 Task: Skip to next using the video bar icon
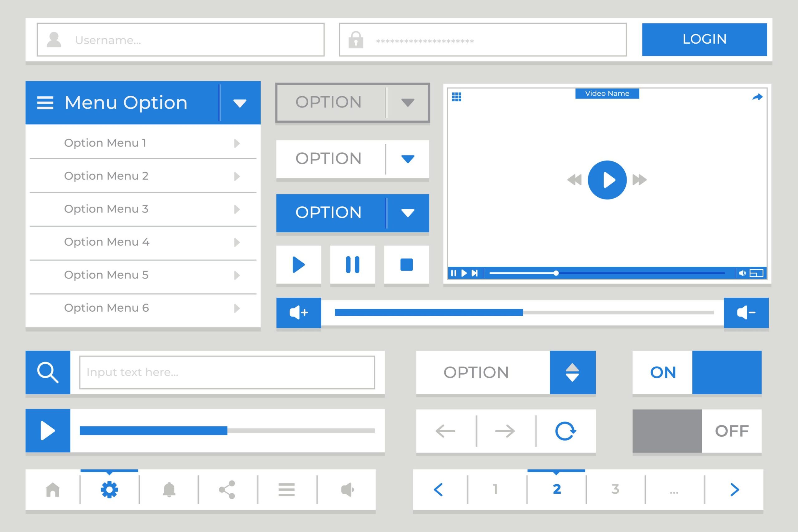click(475, 273)
